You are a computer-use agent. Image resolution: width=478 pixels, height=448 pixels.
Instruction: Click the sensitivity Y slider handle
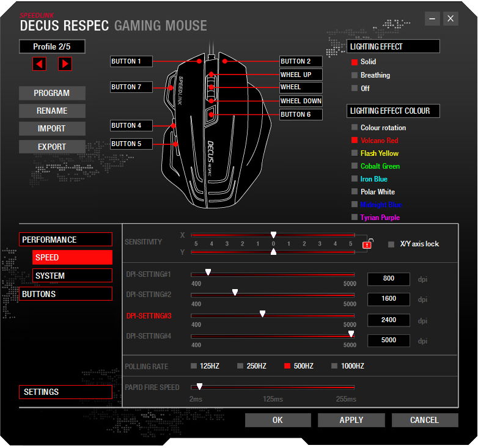click(x=273, y=252)
